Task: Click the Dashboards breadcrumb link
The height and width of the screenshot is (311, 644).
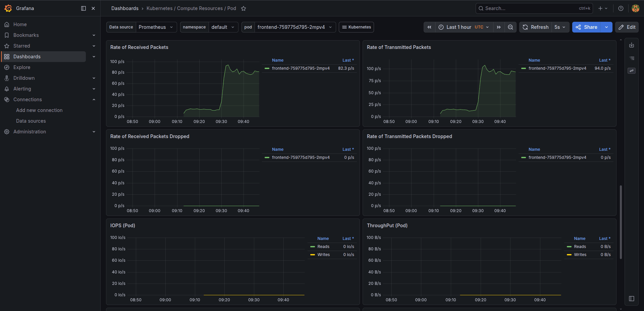Action: pos(125,8)
